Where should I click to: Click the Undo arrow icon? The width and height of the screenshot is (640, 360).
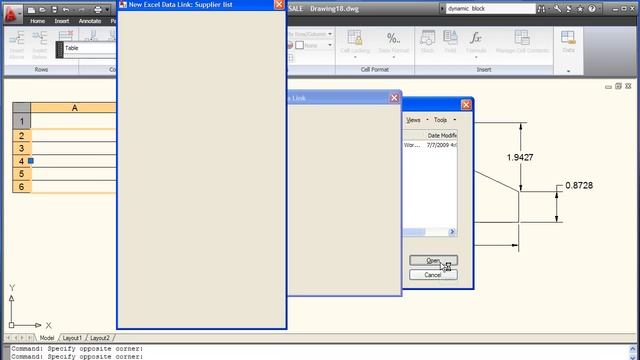pos(66,10)
